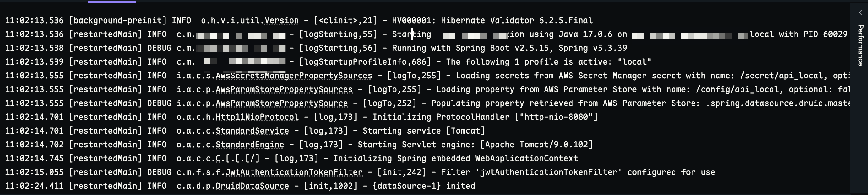Click the "http-nio-8080" text in the log
Image resolution: width=868 pixels, height=195 pixels.
tap(556, 117)
